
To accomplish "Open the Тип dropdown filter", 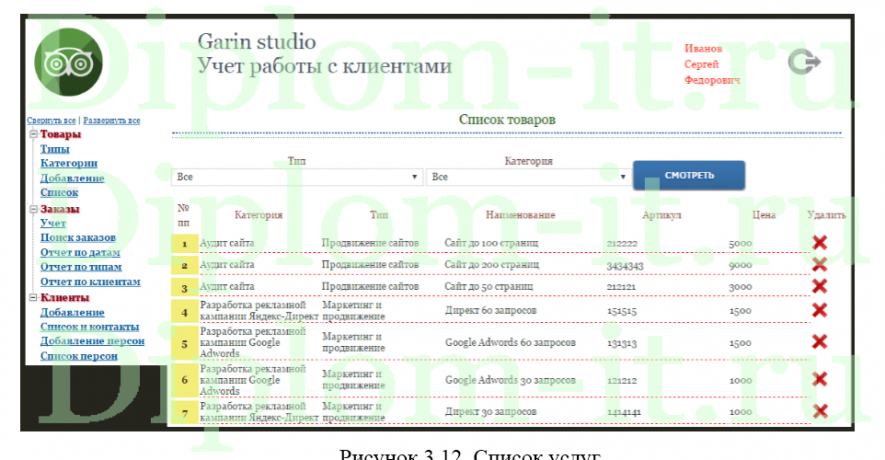I will [297, 177].
